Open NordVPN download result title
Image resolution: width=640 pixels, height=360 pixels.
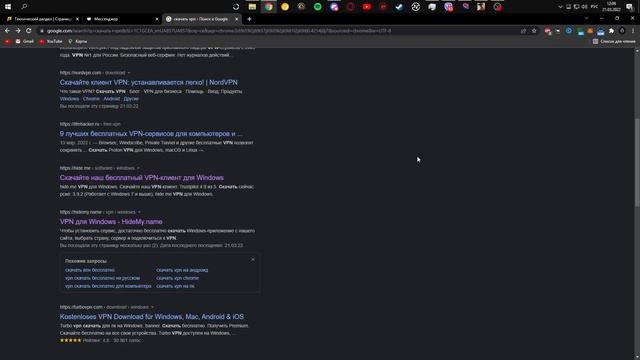pos(149,82)
